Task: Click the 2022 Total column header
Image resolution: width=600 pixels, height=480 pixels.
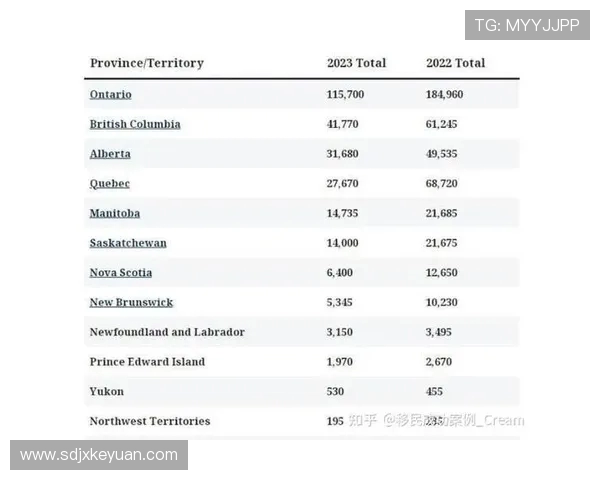Action: tap(455, 63)
